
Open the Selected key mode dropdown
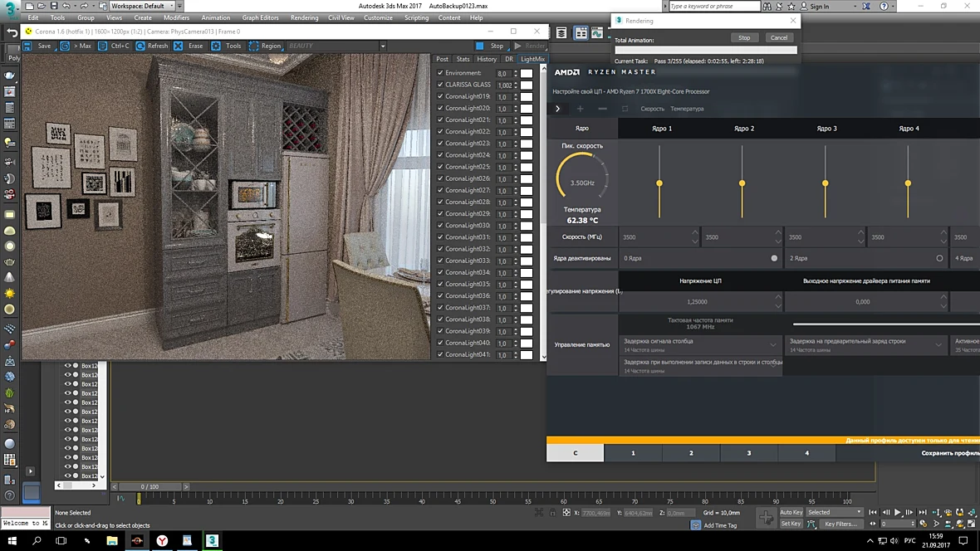835,512
